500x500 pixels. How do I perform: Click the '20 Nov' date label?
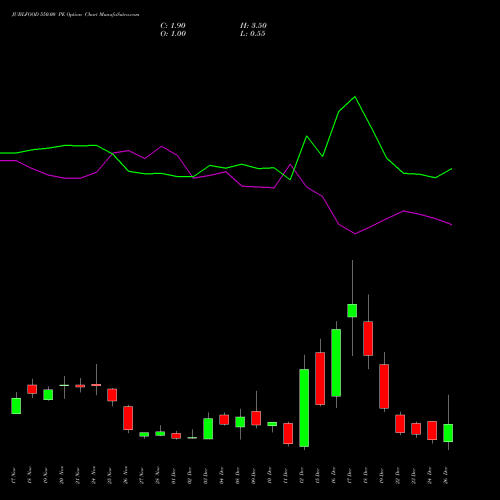[62, 475]
